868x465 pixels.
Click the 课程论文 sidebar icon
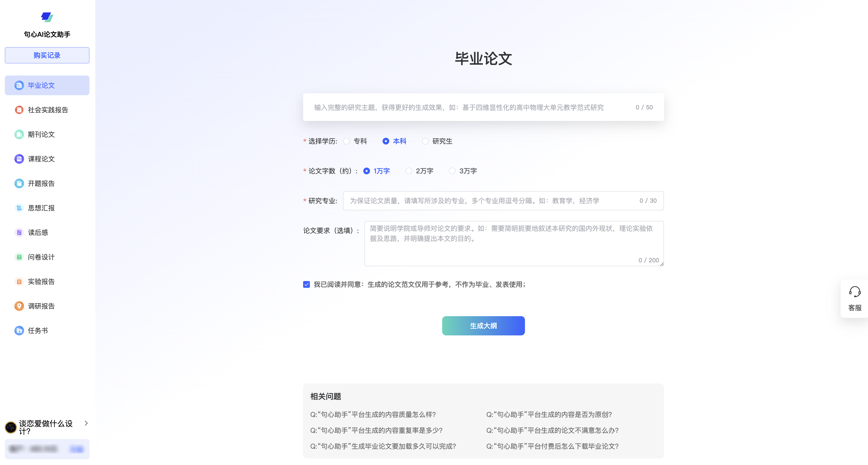(x=19, y=159)
